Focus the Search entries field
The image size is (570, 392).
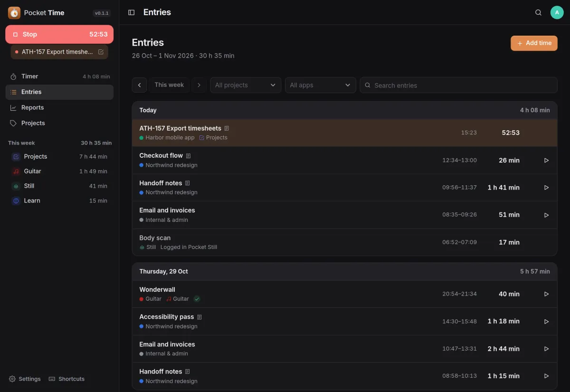click(x=458, y=85)
